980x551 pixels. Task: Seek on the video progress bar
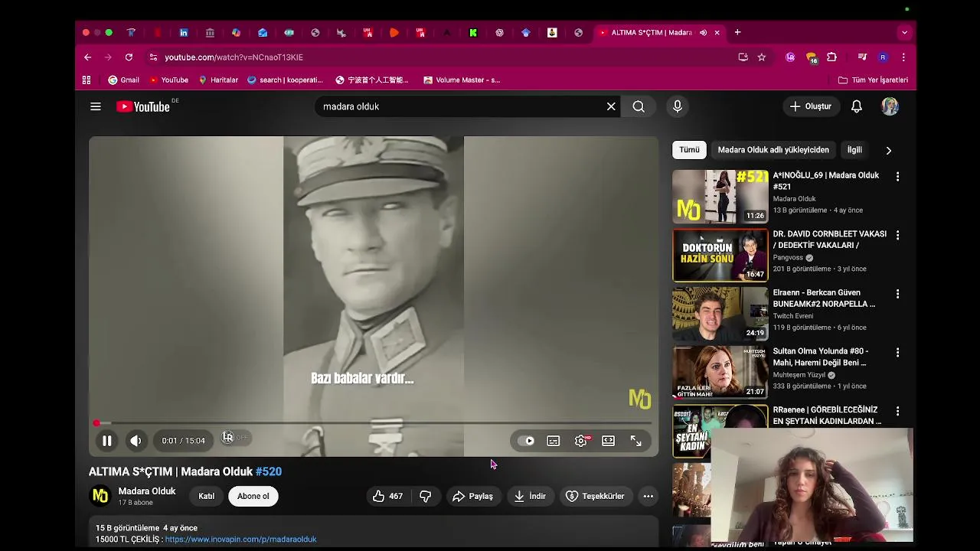[374, 423]
